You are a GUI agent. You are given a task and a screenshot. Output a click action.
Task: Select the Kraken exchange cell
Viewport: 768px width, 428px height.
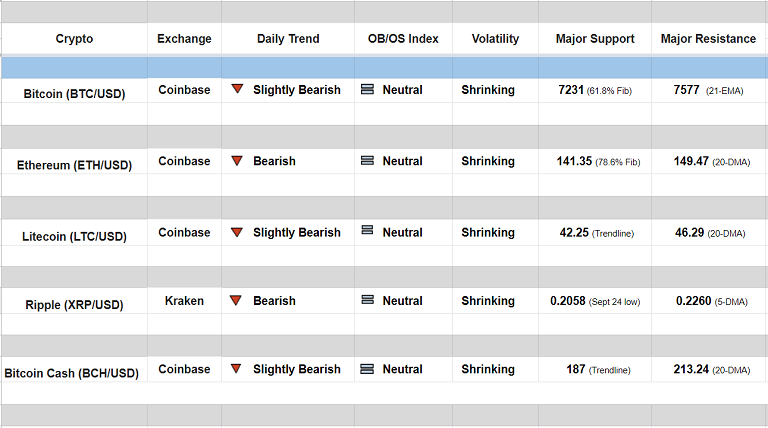[184, 298]
